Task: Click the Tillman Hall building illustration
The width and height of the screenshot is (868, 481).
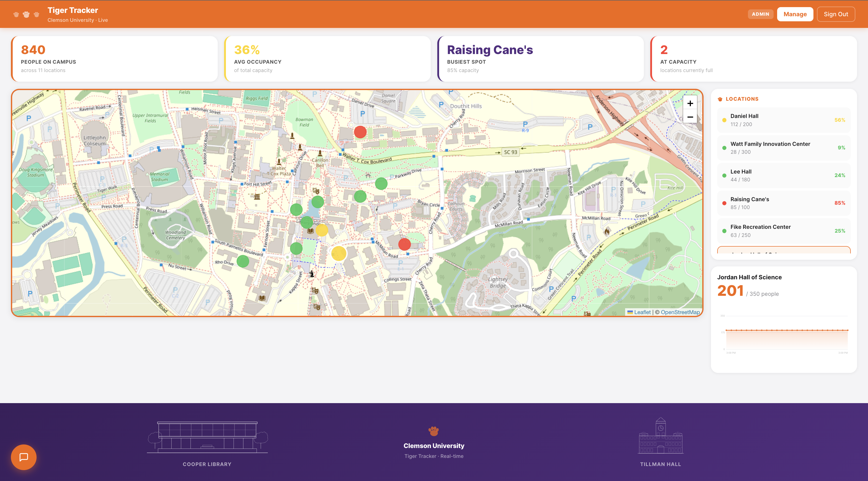Action: coord(660,436)
